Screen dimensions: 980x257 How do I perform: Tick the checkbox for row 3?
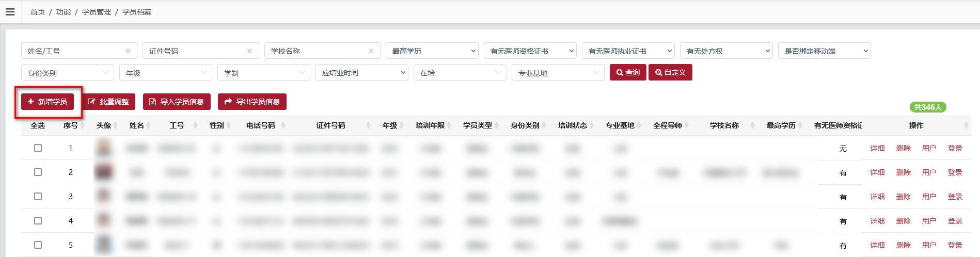pyautogui.click(x=38, y=197)
